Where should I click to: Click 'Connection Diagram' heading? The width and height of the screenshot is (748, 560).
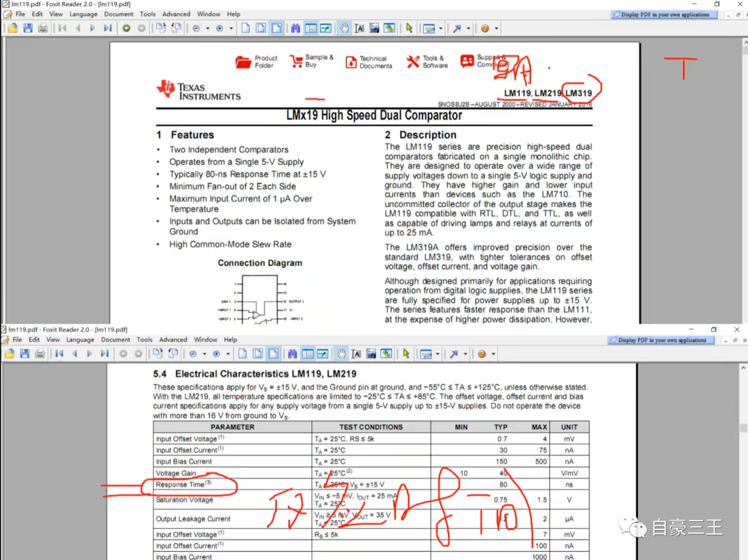tap(260, 263)
